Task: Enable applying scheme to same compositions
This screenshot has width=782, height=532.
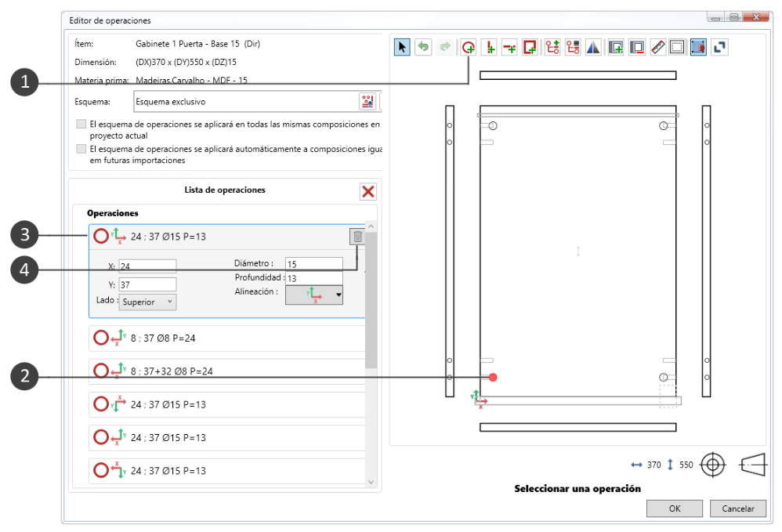Action: [x=81, y=124]
